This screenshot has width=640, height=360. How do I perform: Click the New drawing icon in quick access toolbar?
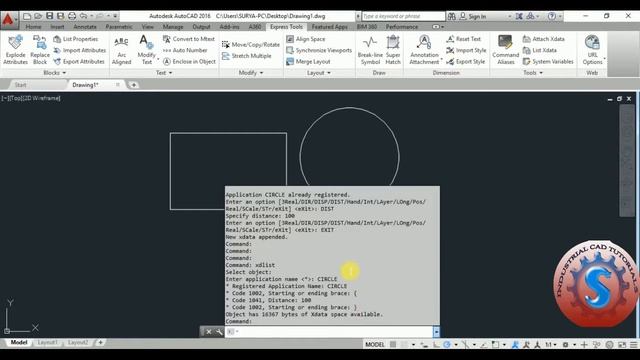[27, 16]
